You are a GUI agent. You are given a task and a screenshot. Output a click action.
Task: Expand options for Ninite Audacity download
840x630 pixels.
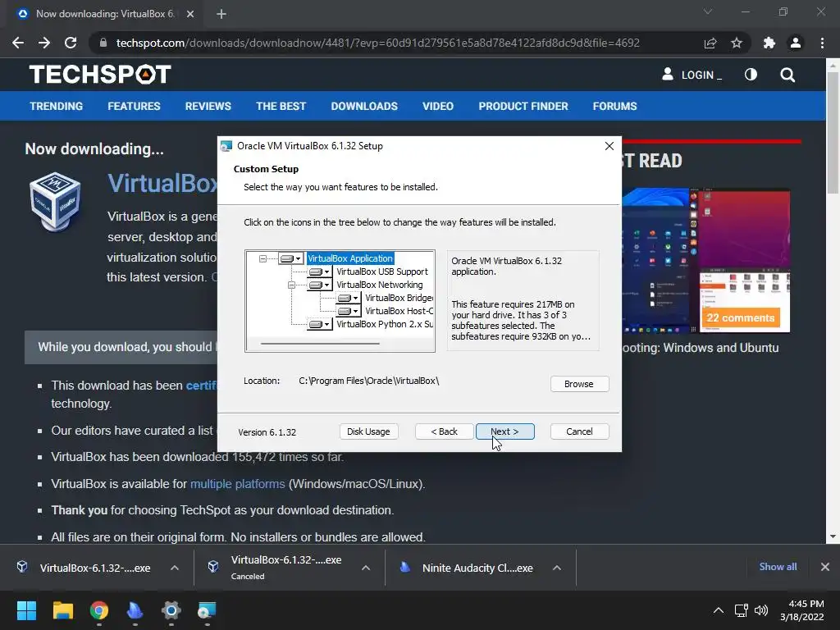[x=557, y=568]
